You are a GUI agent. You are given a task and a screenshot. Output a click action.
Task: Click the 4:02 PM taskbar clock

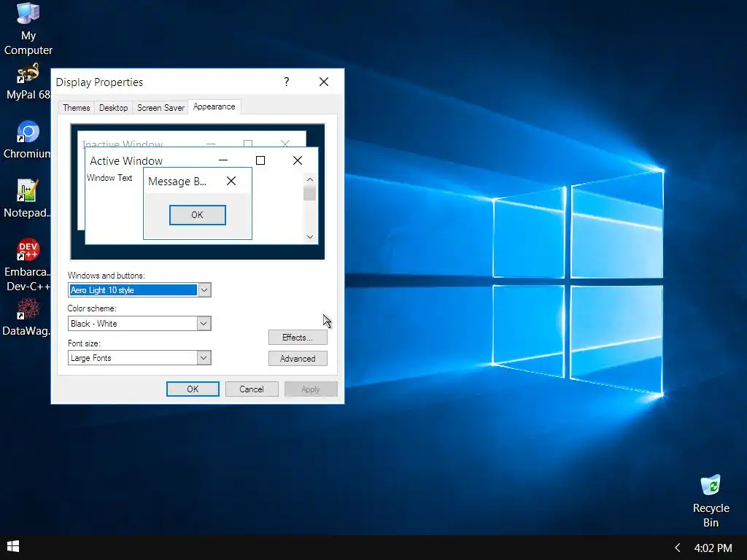[x=713, y=548]
